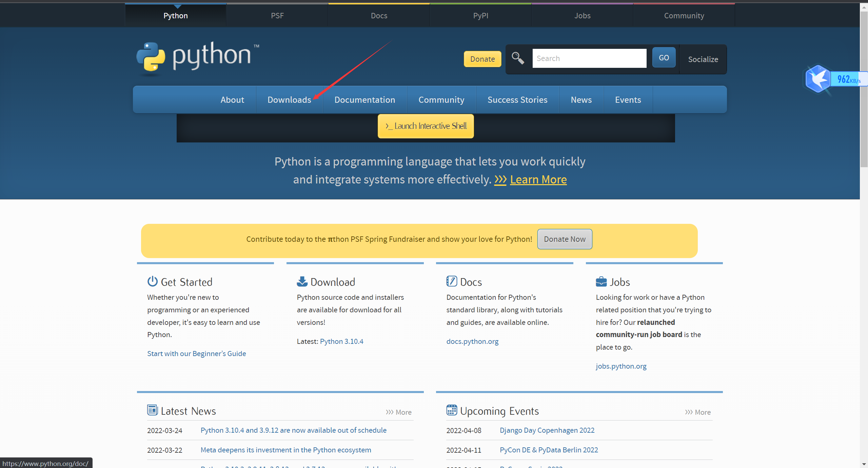The height and width of the screenshot is (468, 868).
Task: Click the Download arrow icon
Action: [x=301, y=281]
